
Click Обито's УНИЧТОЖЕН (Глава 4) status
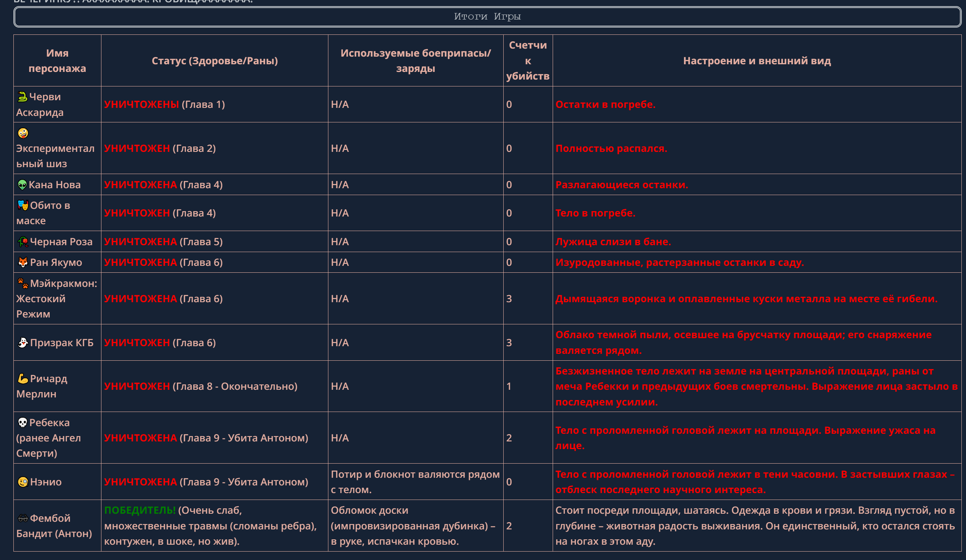coord(160,213)
